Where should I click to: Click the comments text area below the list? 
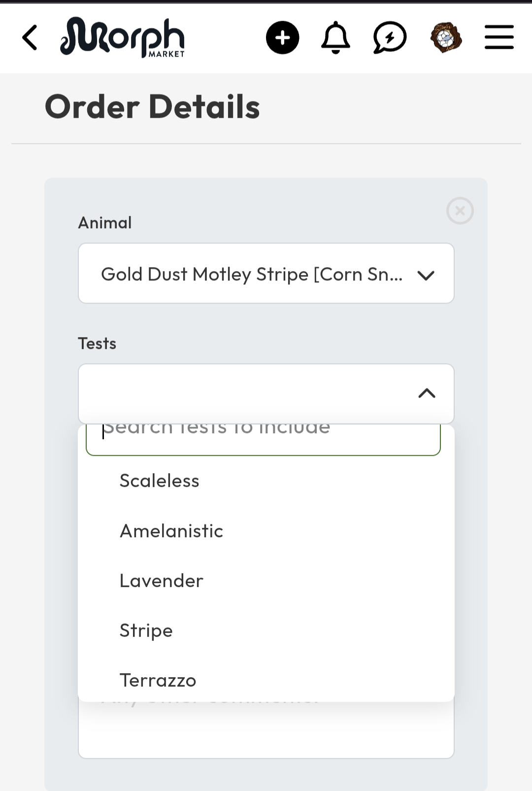(x=266, y=732)
